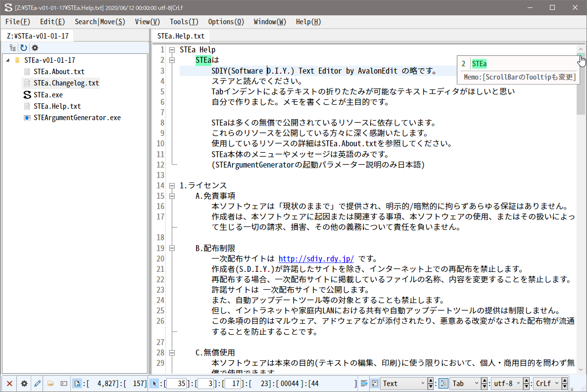Click the open folder icon in status bar
This screenshot has height=392, width=587.
[x=50, y=384]
